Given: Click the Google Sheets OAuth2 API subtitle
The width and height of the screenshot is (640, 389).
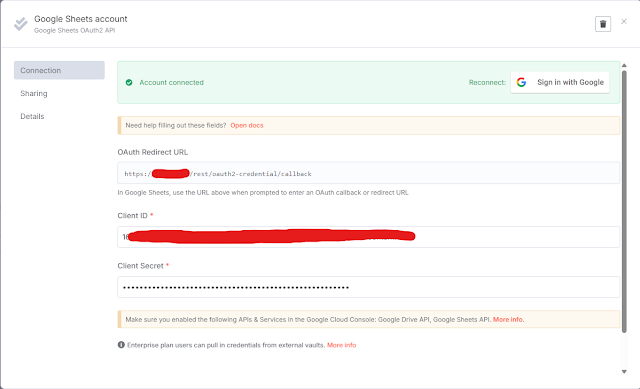Looking at the screenshot, I should (x=75, y=30).
